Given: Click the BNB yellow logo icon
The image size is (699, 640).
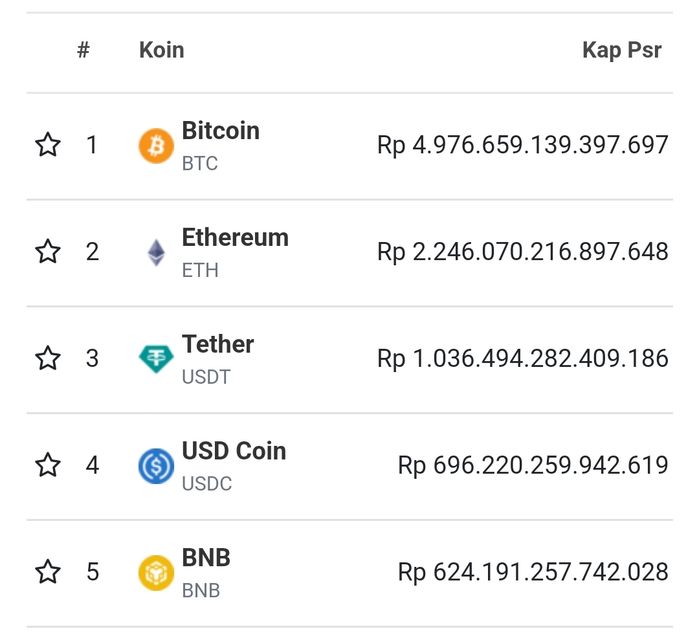Looking at the screenshot, I should point(156,573).
